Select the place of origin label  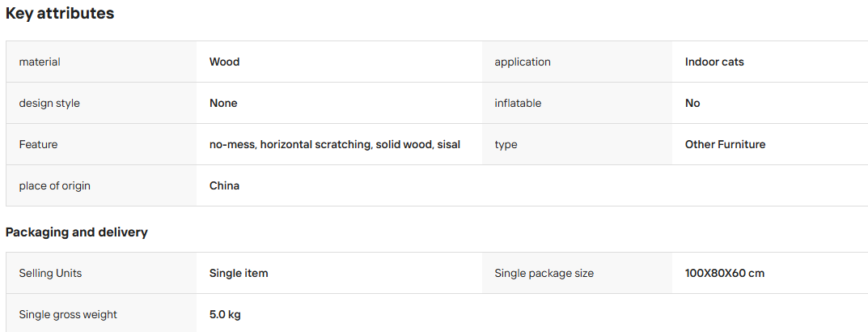(x=54, y=186)
